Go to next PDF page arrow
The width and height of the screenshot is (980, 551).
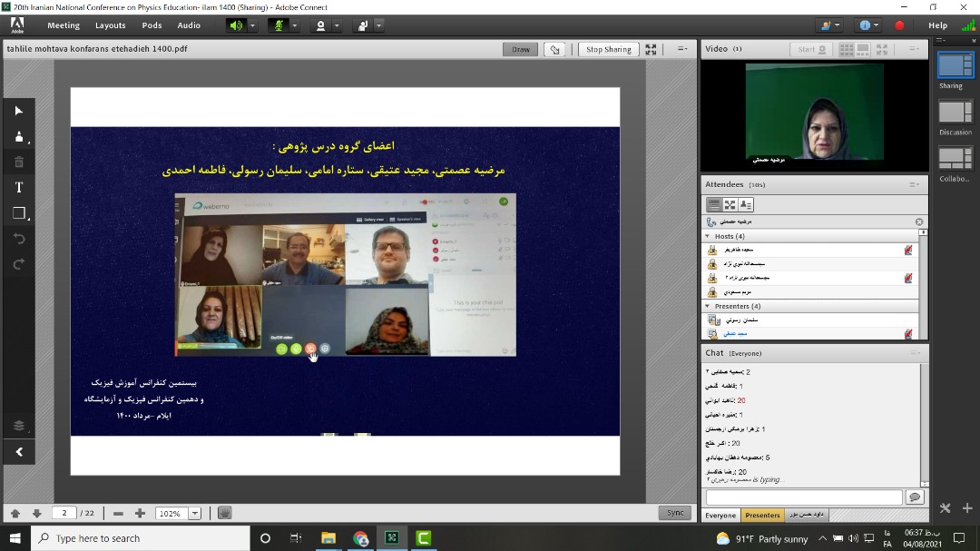[36, 513]
